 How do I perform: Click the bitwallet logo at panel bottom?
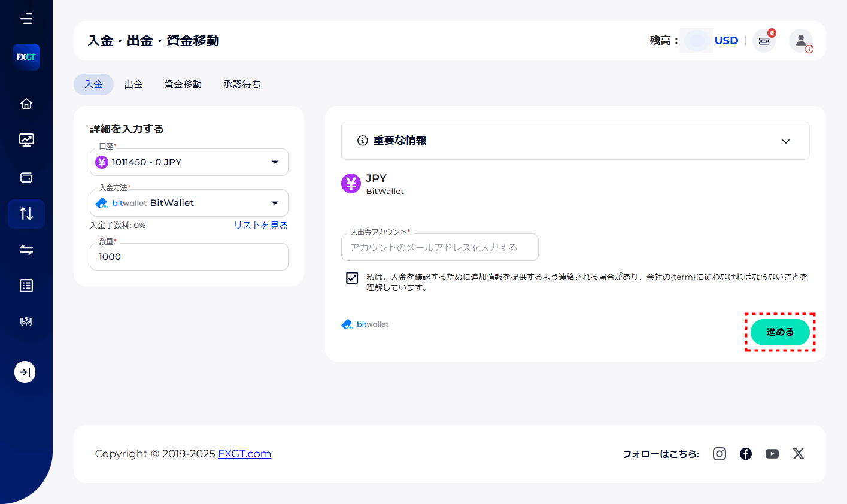365,324
